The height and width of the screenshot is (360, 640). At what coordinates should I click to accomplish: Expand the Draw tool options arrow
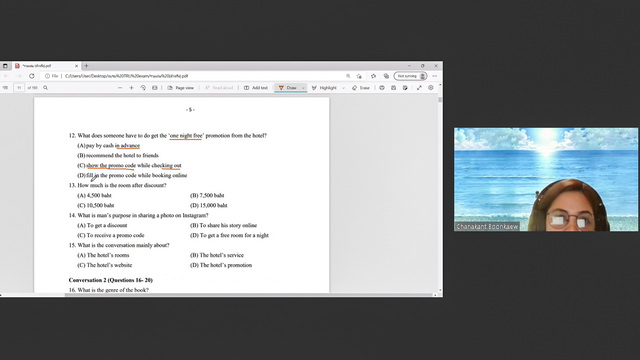[303, 88]
